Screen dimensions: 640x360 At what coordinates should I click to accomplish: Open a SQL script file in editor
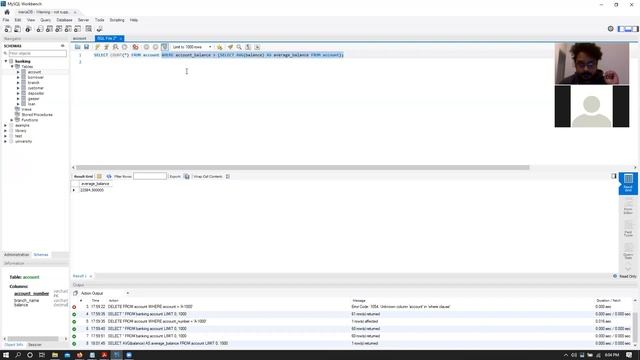point(78,47)
